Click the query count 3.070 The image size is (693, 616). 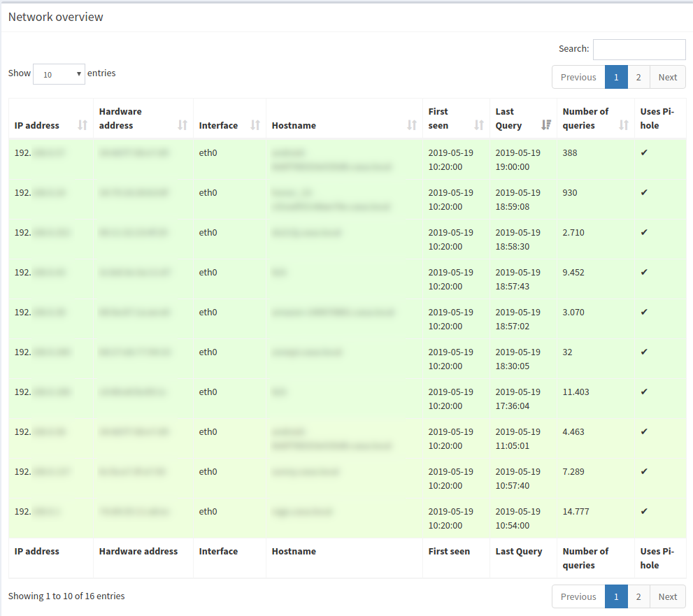573,312
